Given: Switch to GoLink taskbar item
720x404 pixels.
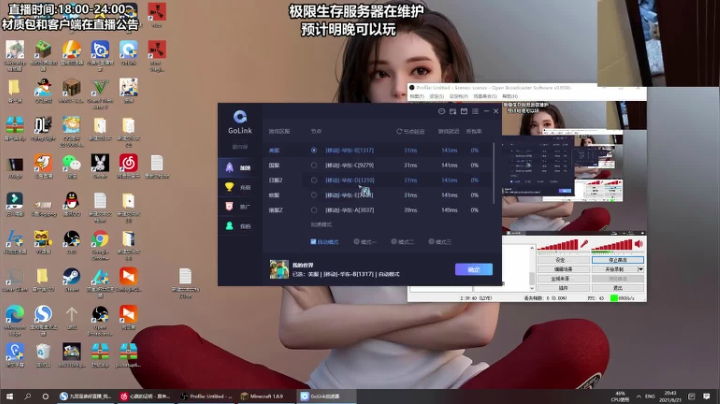Looking at the screenshot, I should pyautogui.click(x=325, y=396).
